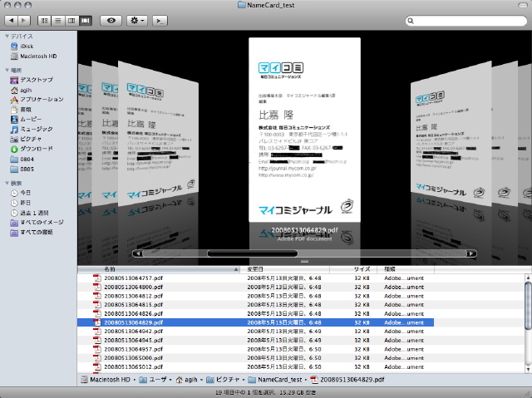Open ピクチャ in the sidebar
Viewport: 532px width, 398px height.
point(26,139)
